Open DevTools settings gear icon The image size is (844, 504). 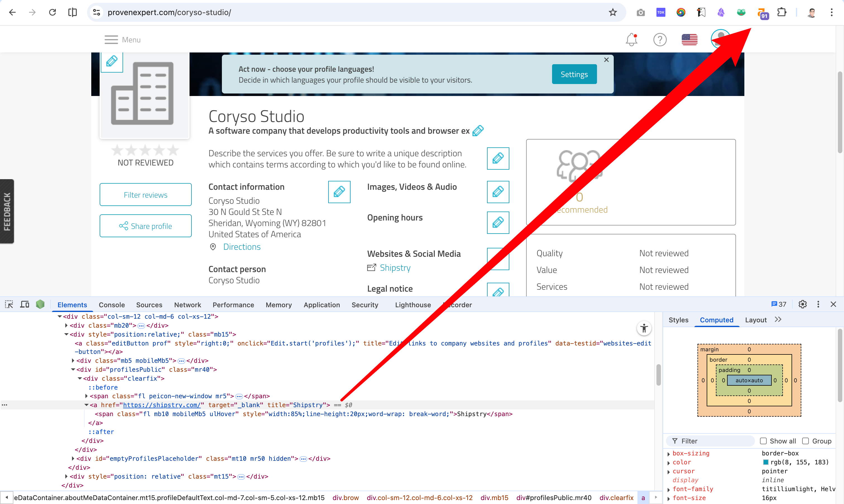[x=802, y=304]
